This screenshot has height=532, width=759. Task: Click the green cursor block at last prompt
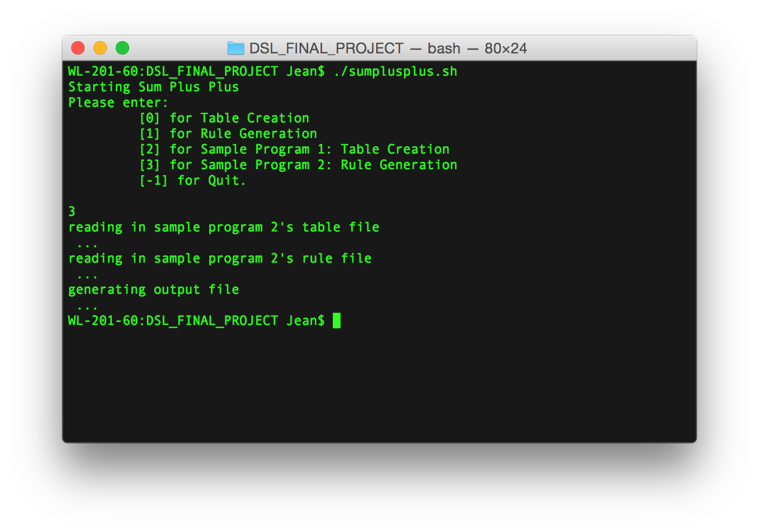coord(337,321)
